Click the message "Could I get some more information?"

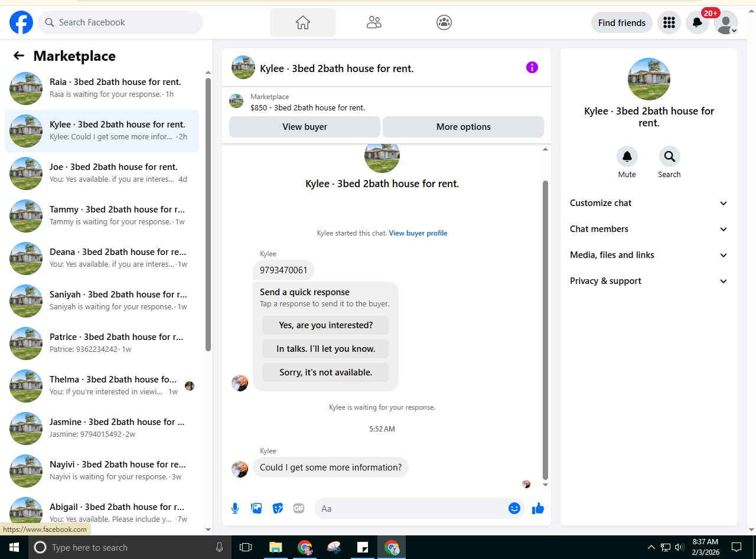point(331,468)
